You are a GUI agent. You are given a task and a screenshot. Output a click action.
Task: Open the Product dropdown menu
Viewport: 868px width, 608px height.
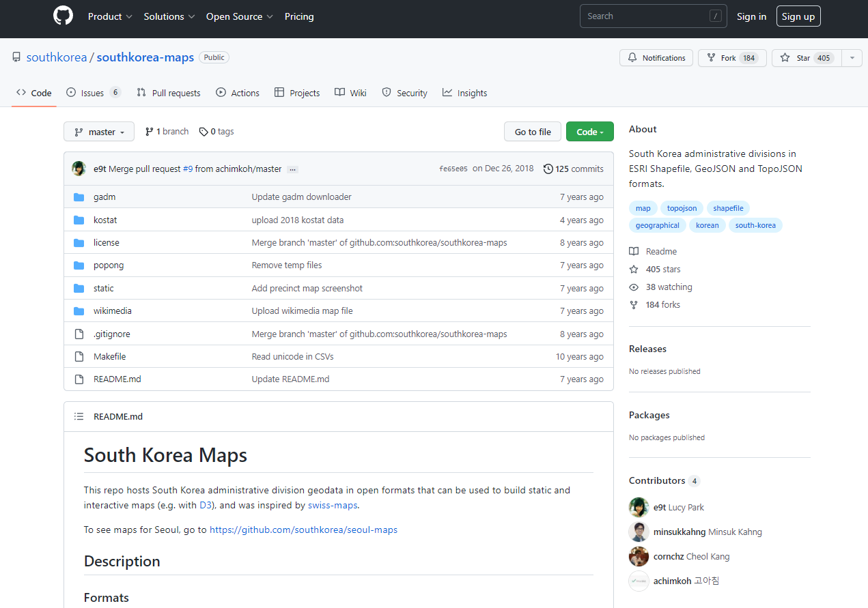point(110,16)
